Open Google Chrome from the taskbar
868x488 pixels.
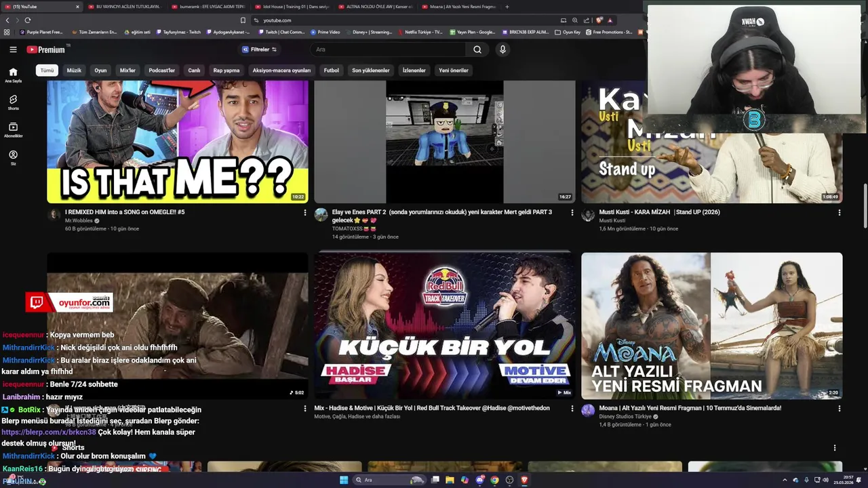[494, 481]
